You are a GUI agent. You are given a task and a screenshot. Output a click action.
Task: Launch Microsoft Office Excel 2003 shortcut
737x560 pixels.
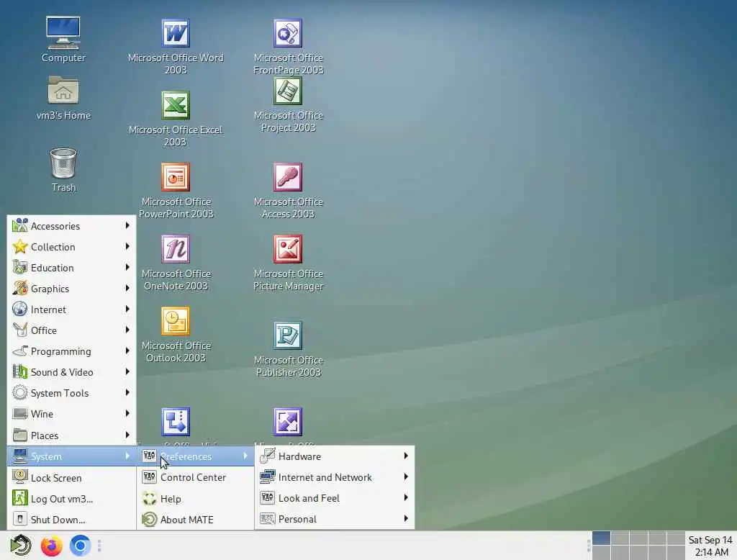[x=176, y=119]
